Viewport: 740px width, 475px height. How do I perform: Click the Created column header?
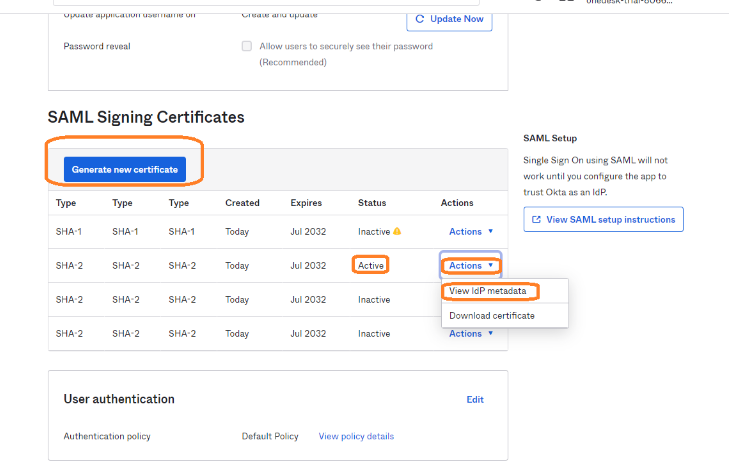(x=242, y=203)
